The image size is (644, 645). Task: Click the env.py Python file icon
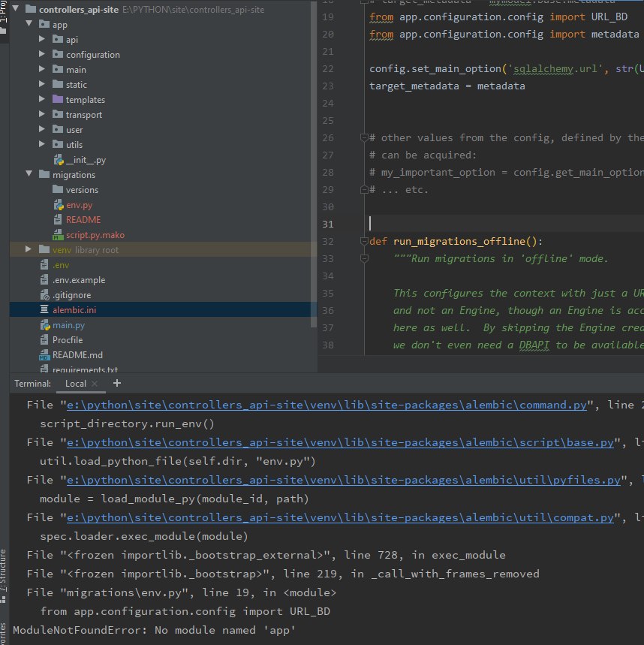pos(59,205)
